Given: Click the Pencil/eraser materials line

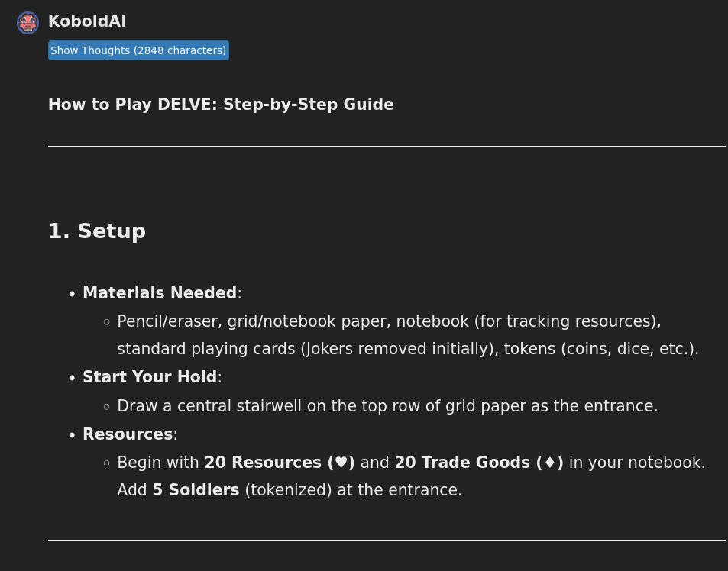Looking at the screenshot, I should (x=389, y=321).
